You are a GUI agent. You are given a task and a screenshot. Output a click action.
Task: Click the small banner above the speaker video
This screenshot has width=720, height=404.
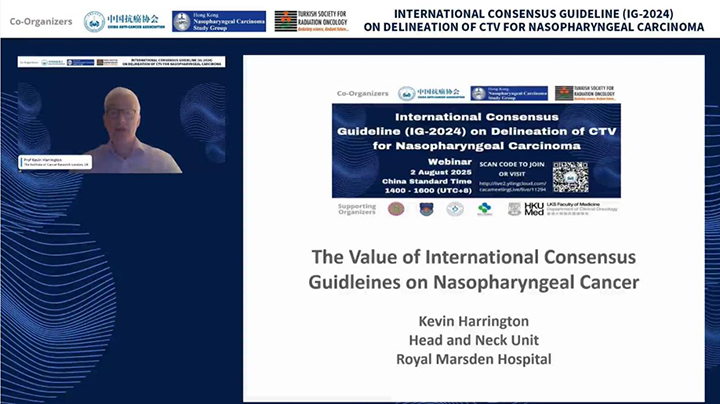(122, 62)
